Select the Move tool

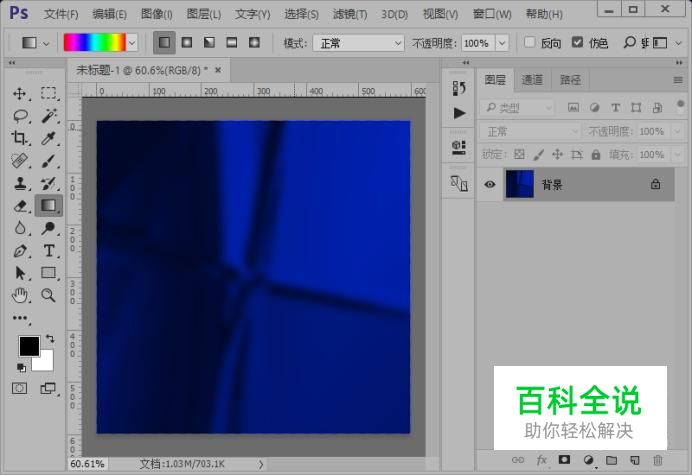[19, 94]
